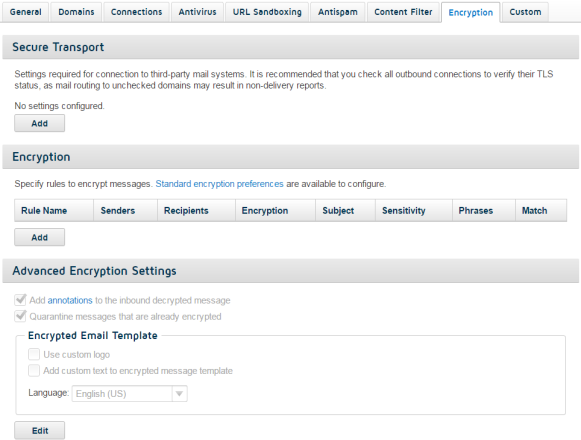Open the Content Filter tab

(x=403, y=12)
